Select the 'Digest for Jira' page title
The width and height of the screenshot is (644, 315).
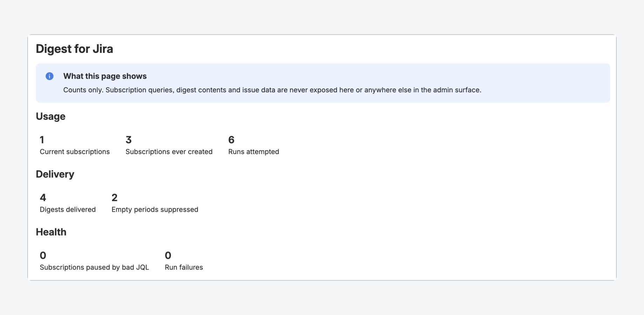point(75,49)
